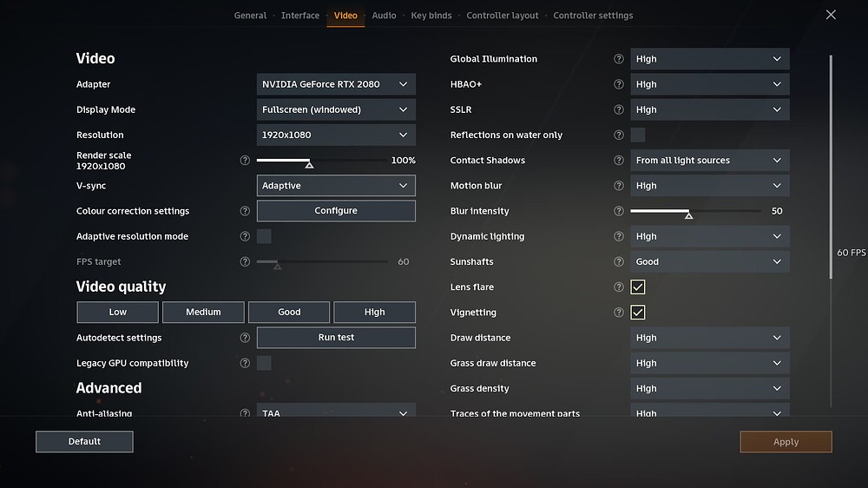Set video quality preset to Medium

point(203,313)
